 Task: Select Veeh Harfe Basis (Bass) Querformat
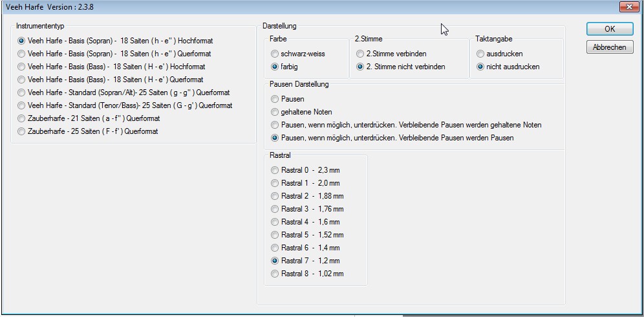point(22,80)
